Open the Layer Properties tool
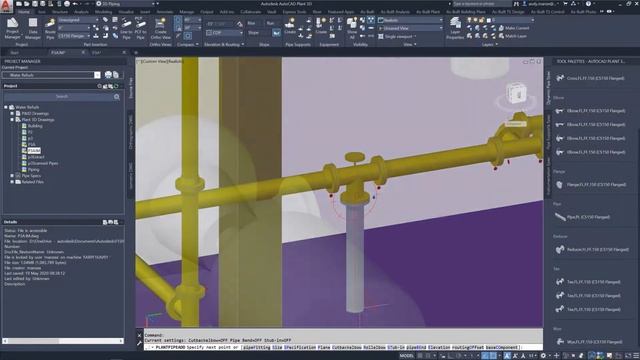640x360 pixels. 455,28
